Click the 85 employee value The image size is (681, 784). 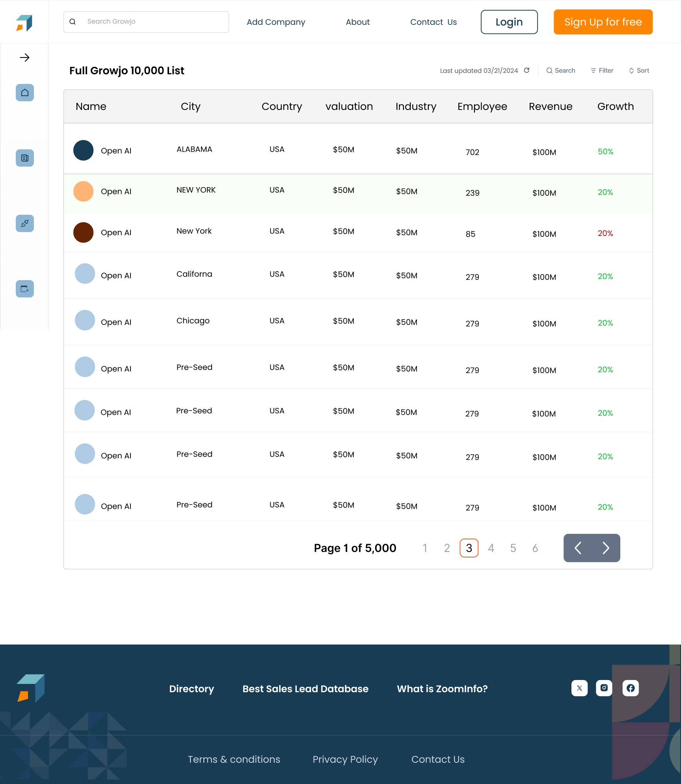click(x=471, y=234)
